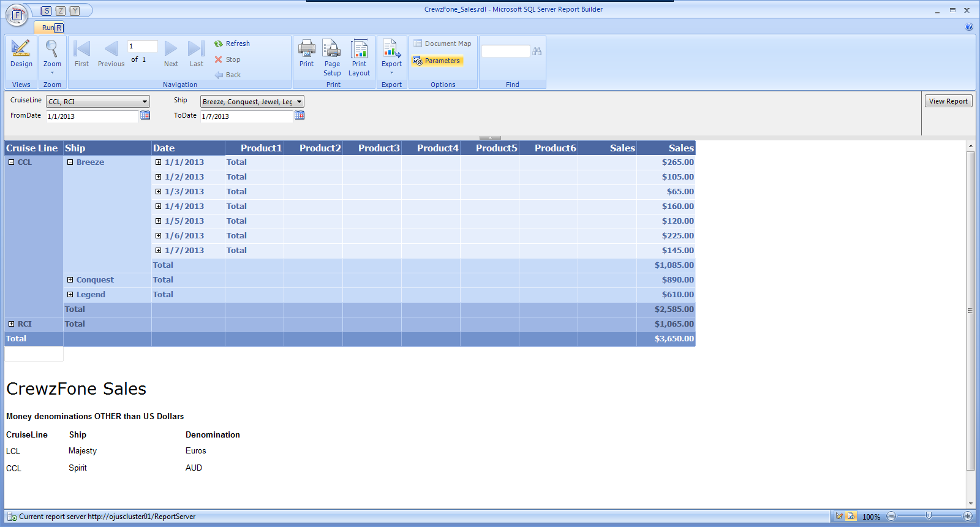The height and width of the screenshot is (527, 980).
Task: Navigate Back in report
Action: point(227,75)
